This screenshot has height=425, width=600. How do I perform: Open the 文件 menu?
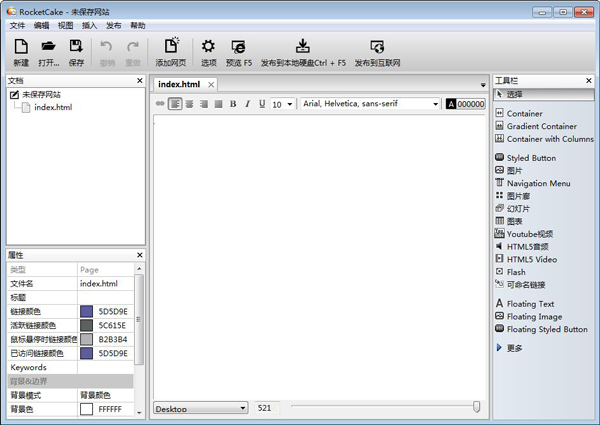[x=17, y=26]
